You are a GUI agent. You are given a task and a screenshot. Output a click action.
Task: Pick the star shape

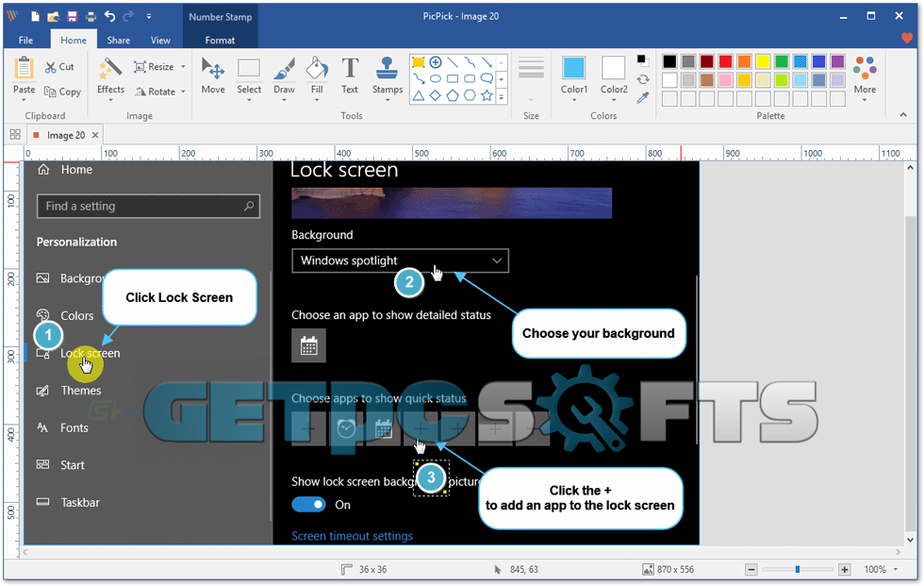487,95
